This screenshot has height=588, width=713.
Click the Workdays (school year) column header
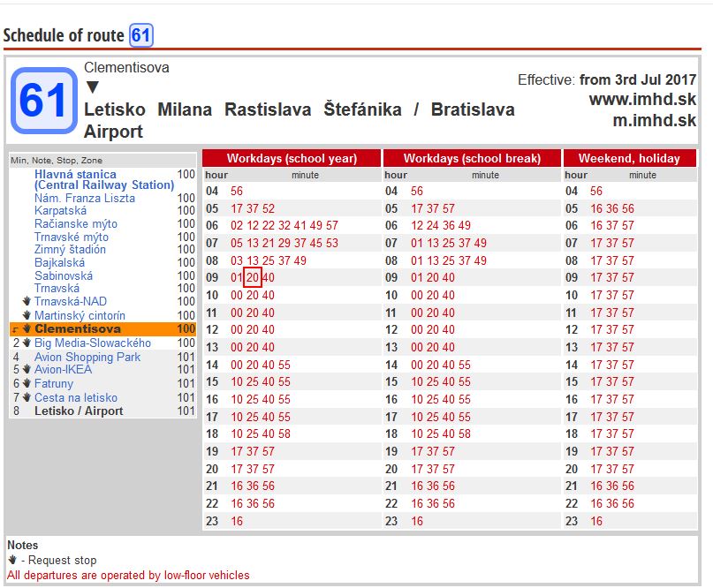pos(292,158)
